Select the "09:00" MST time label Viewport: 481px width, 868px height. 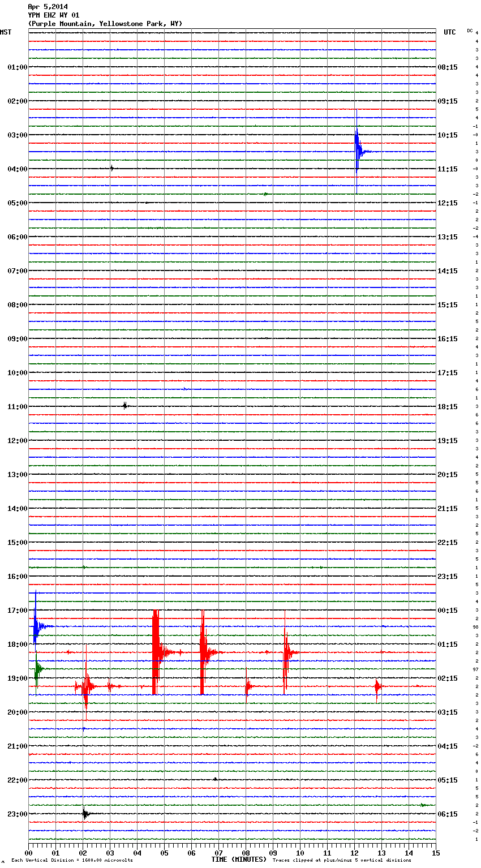(18, 339)
